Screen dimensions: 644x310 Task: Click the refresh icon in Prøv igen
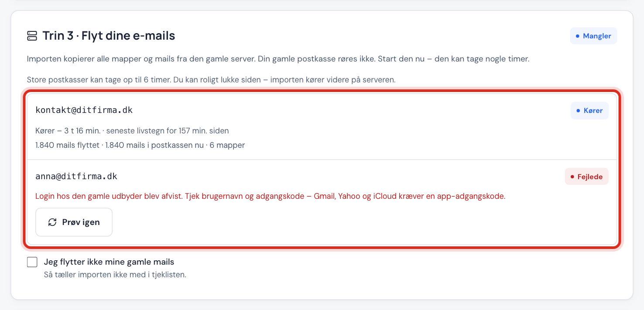52,222
